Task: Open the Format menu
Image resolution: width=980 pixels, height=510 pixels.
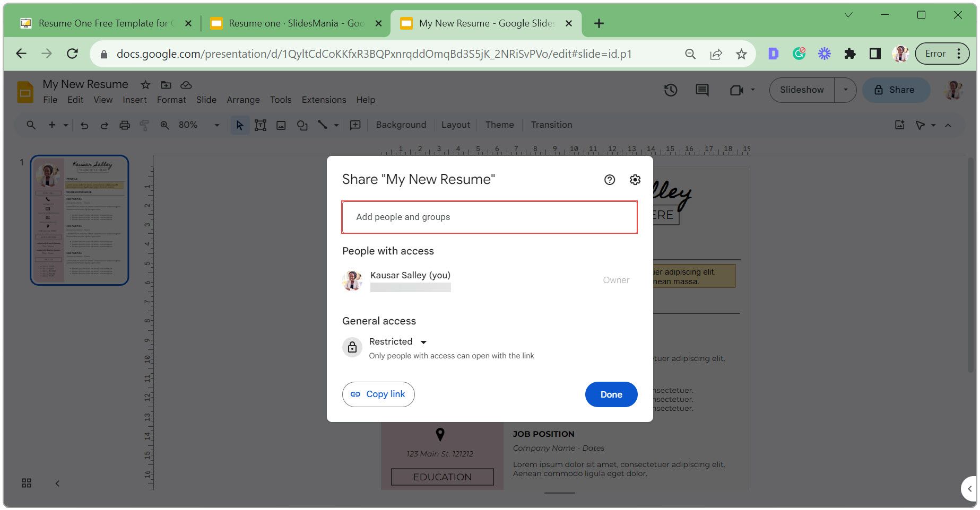Action: tap(171, 100)
